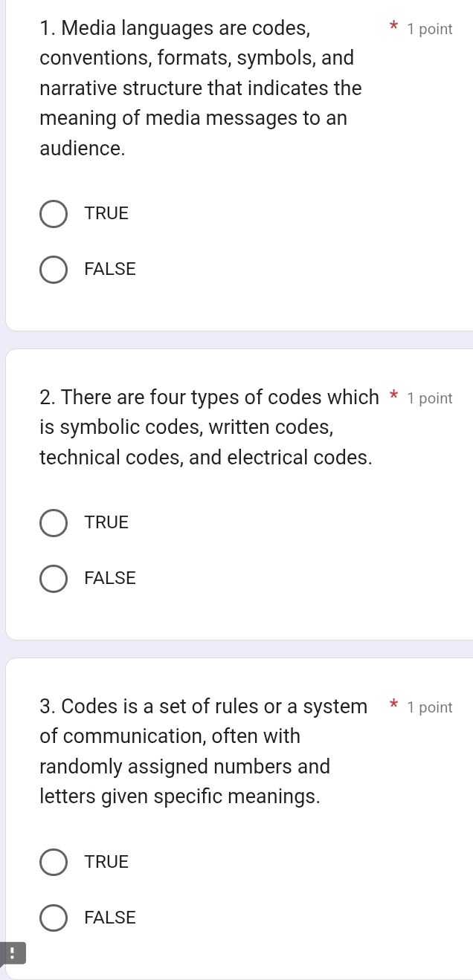Click the '1 point' label of question 2
The height and width of the screenshot is (980, 473).
430,398
